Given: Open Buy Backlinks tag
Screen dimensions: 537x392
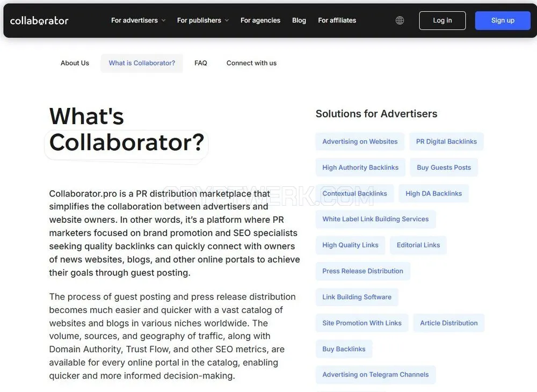Looking at the screenshot, I should [344, 349].
